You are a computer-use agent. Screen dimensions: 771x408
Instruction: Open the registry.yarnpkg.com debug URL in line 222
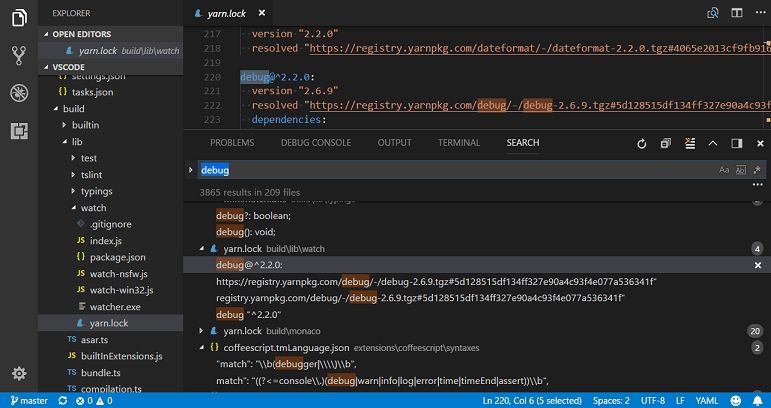point(540,105)
